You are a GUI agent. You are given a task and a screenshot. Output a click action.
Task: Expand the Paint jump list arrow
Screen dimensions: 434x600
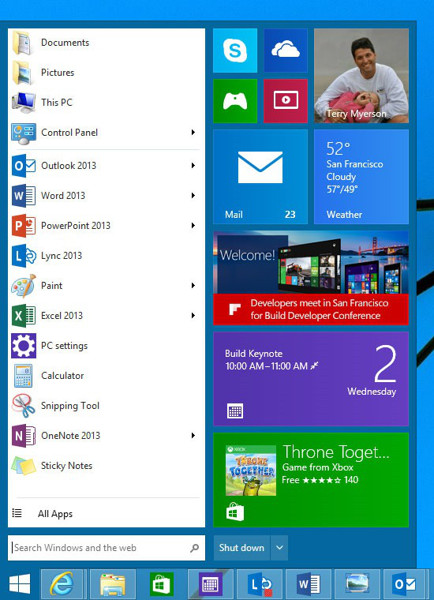(x=193, y=285)
